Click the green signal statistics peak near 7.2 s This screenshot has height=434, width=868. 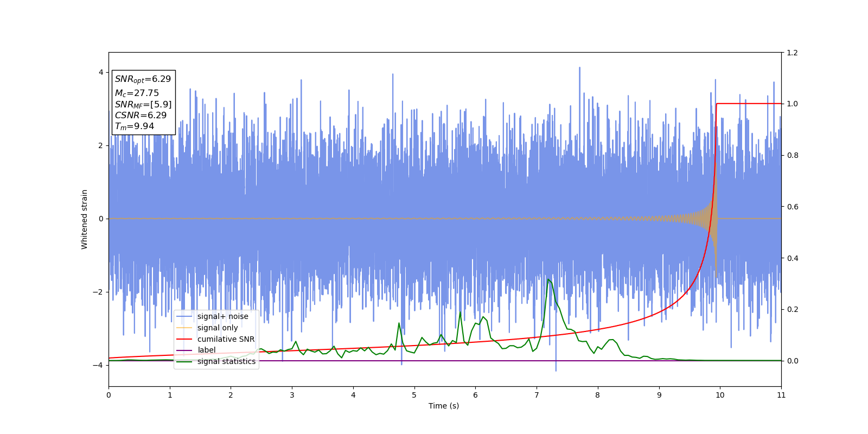coord(548,280)
